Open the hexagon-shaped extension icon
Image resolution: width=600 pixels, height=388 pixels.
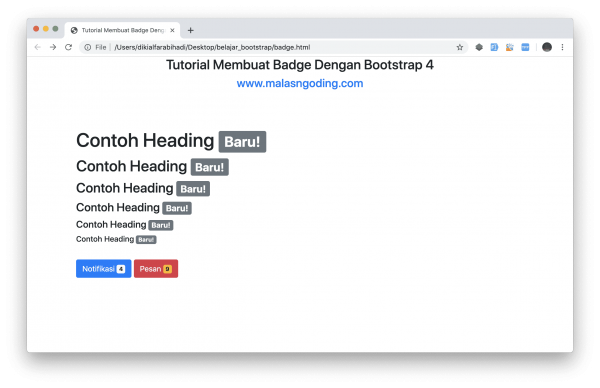click(479, 47)
